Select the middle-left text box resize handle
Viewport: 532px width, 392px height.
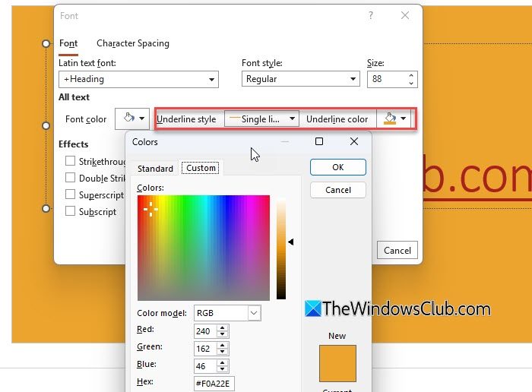point(46,126)
